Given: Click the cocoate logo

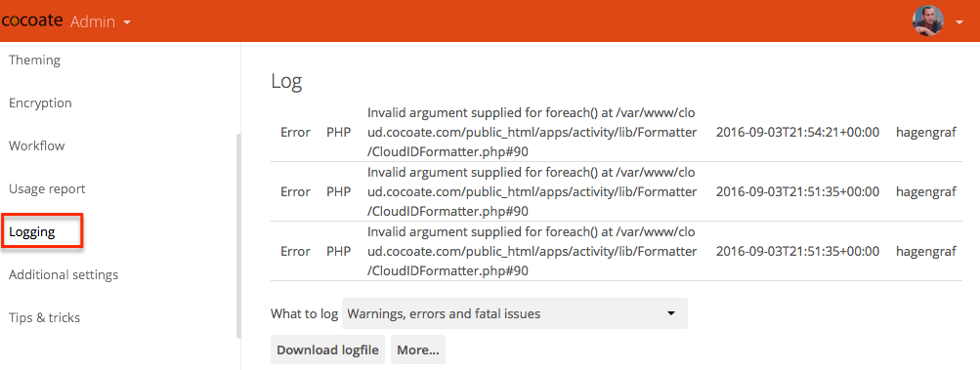Looking at the screenshot, I should click(x=31, y=21).
